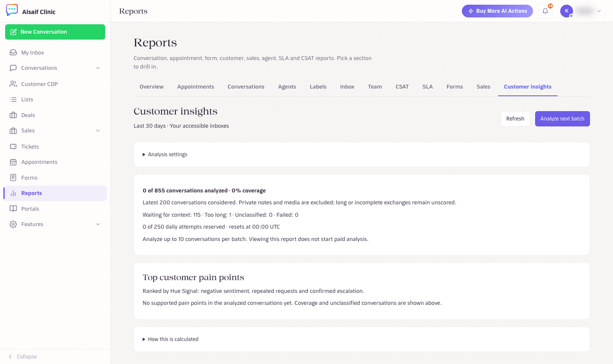This screenshot has width=613, height=364.
Task: Expand the Conversations submenu chevron
Action: click(98, 68)
